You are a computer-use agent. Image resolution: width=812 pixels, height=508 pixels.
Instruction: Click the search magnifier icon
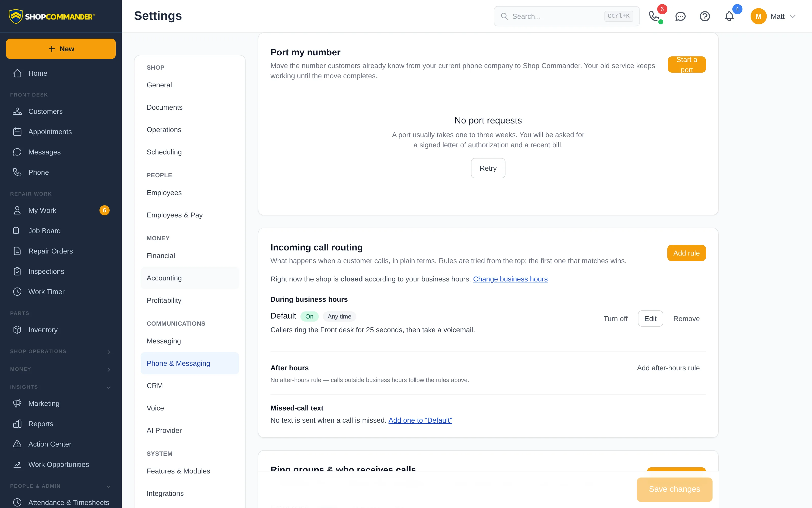[x=504, y=16]
